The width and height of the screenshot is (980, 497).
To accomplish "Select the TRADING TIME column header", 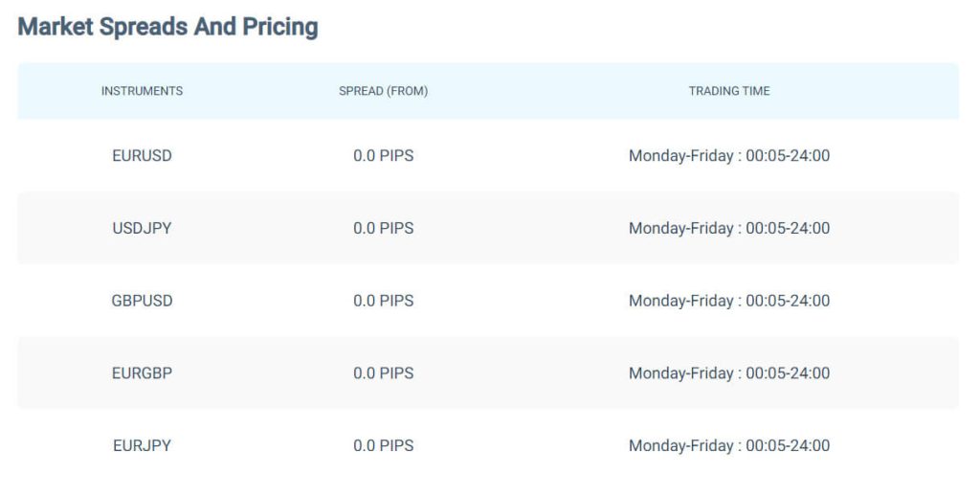I will [x=729, y=91].
